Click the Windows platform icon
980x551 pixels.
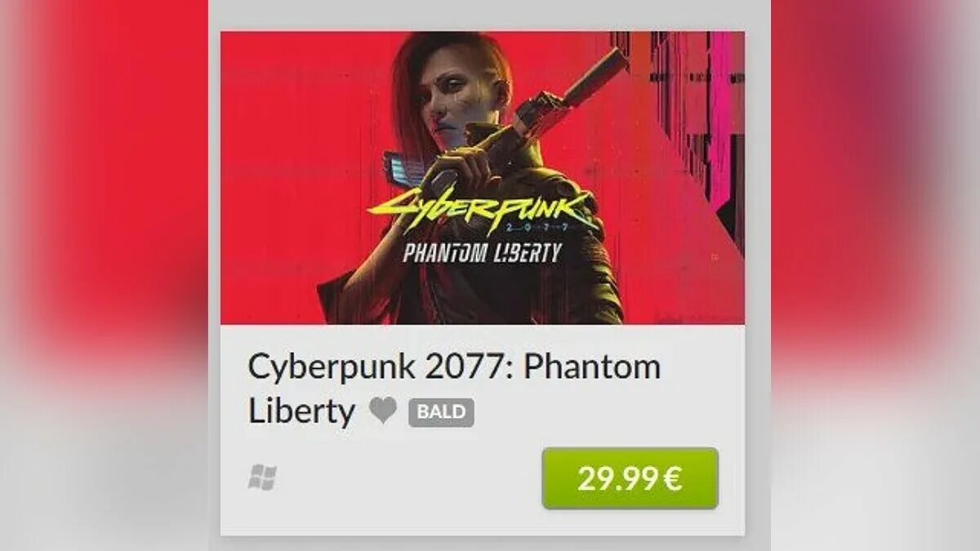click(262, 478)
